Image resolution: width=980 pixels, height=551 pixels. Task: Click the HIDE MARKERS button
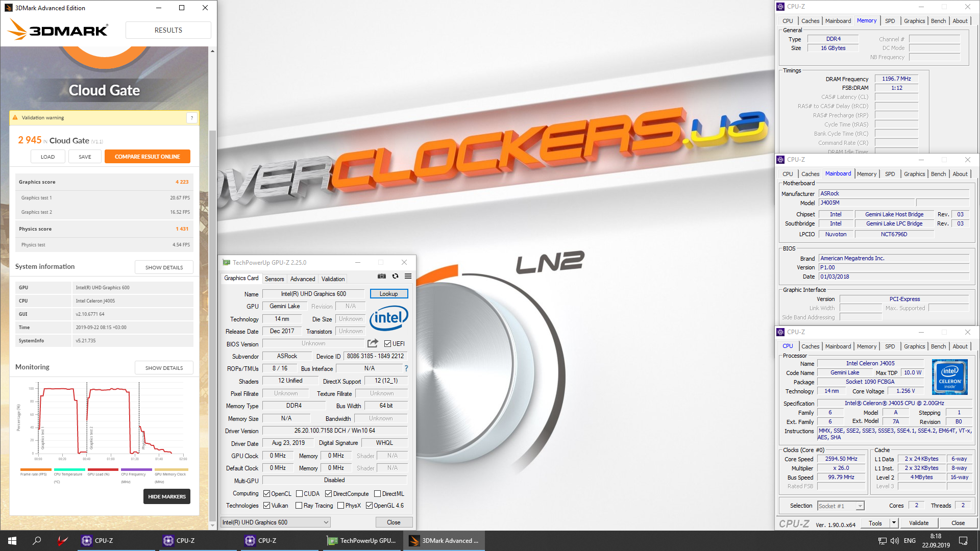point(167,497)
